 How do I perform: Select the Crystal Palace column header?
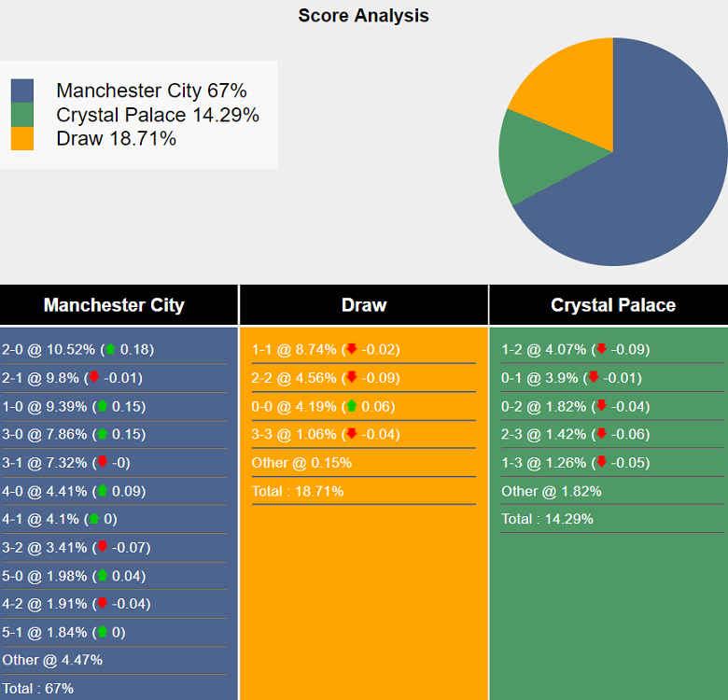pos(613,305)
